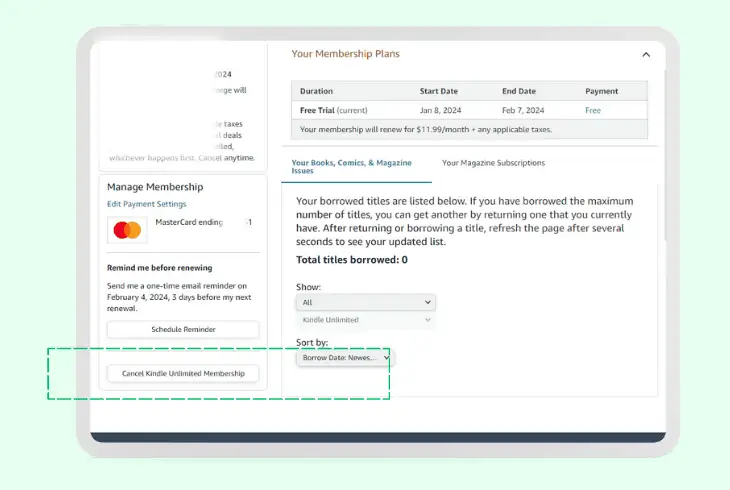Screen dimensions: 730x490
Task: Open the Sort by Borrow Date dropdown
Action: (x=345, y=358)
